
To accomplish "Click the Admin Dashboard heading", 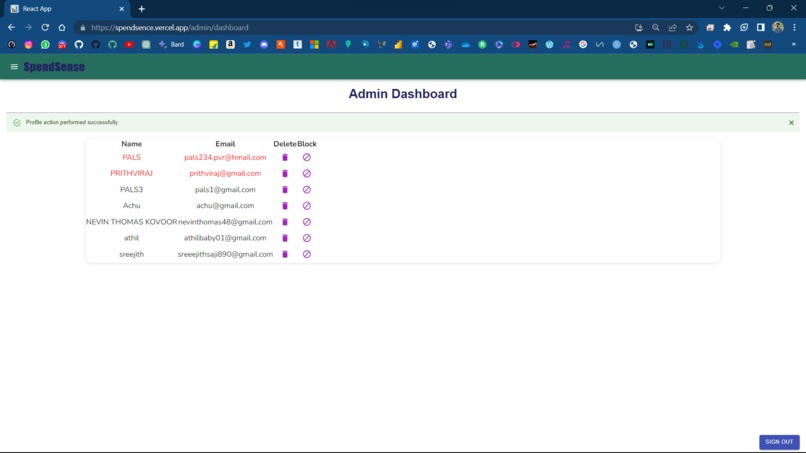I will [x=402, y=94].
